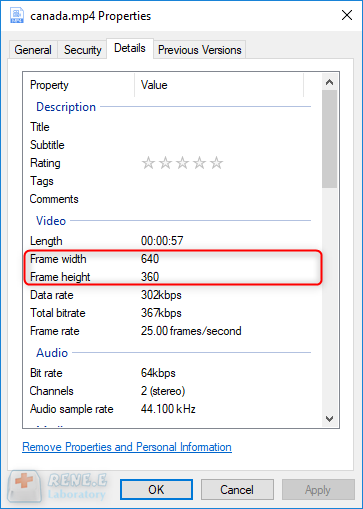363x509 pixels.
Task: Click the canada.mp4 file icon in title bar
Action: tap(17, 15)
